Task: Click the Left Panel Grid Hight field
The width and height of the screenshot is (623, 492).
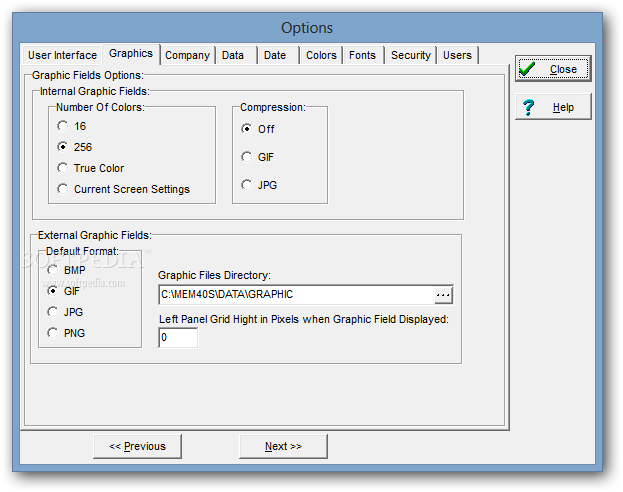Action: tap(178, 337)
